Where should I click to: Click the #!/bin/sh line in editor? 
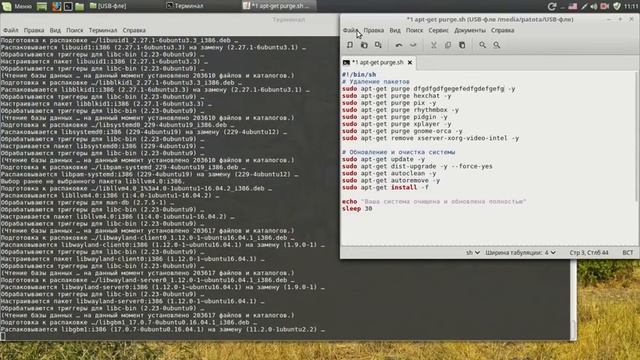(359, 75)
